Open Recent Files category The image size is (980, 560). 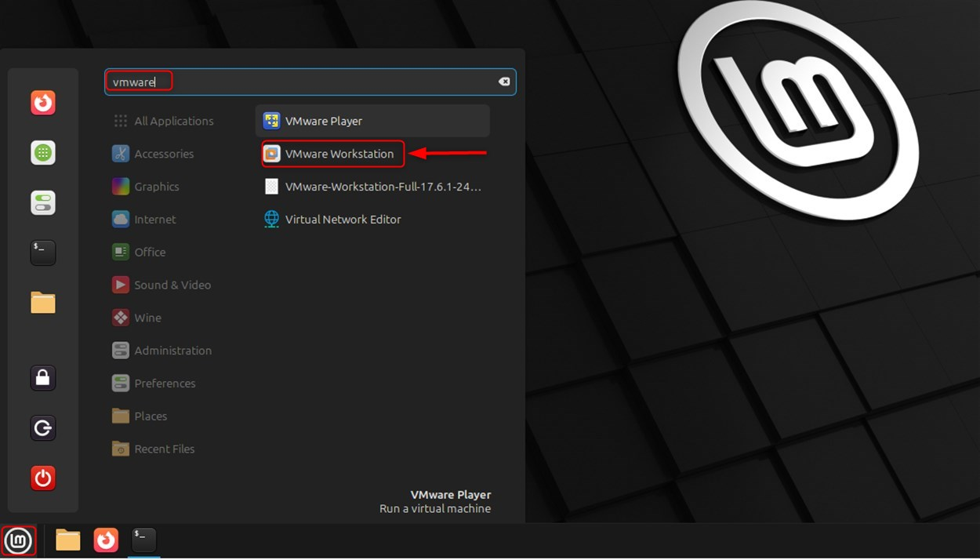coord(154,449)
